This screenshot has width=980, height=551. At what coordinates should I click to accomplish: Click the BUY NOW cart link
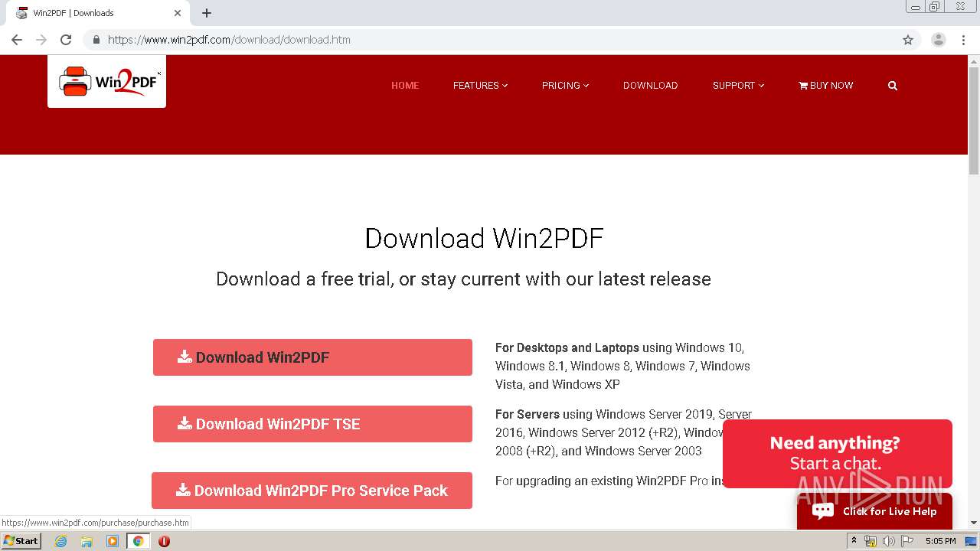click(x=825, y=86)
